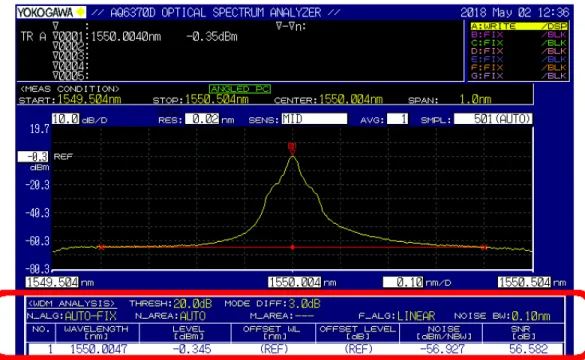The height and width of the screenshot is (360, 585).
Task: Click the N_AREA AUTO value
Action: (x=193, y=316)
